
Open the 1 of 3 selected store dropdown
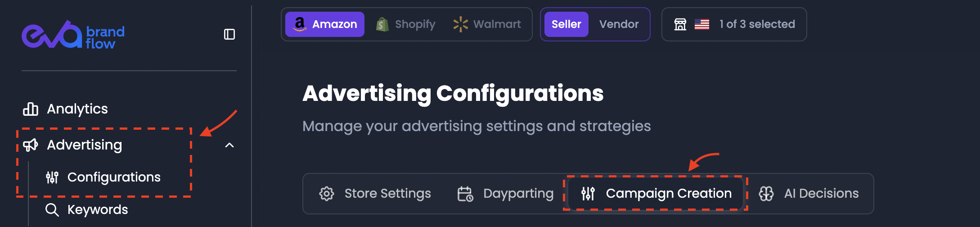coord(734,24)
